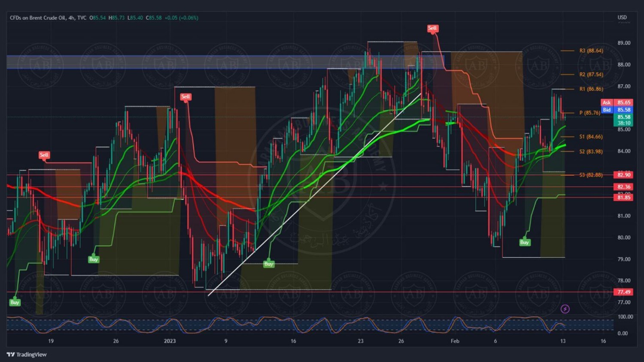644x362 pixels.
Task: Click the 78.00 price axis label
Action: tap(624, 281)
